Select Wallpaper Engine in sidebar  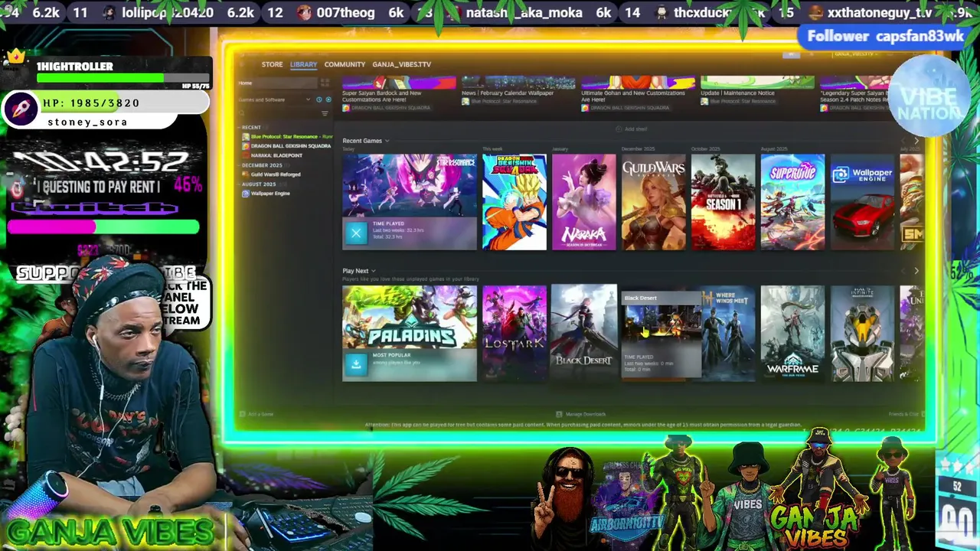pyautogui.click(x=269, y=194)
